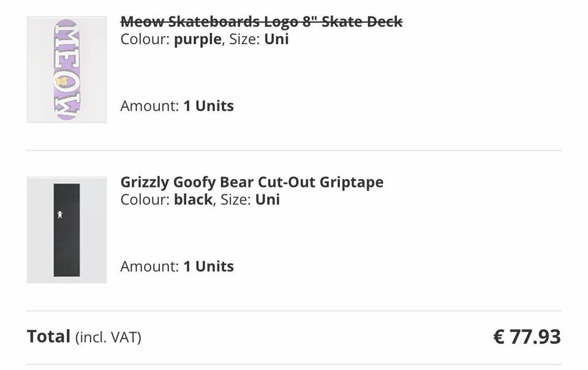Click the € 77.93 total price
This screenshot has width=588, height=370.
tap(527, 336)
